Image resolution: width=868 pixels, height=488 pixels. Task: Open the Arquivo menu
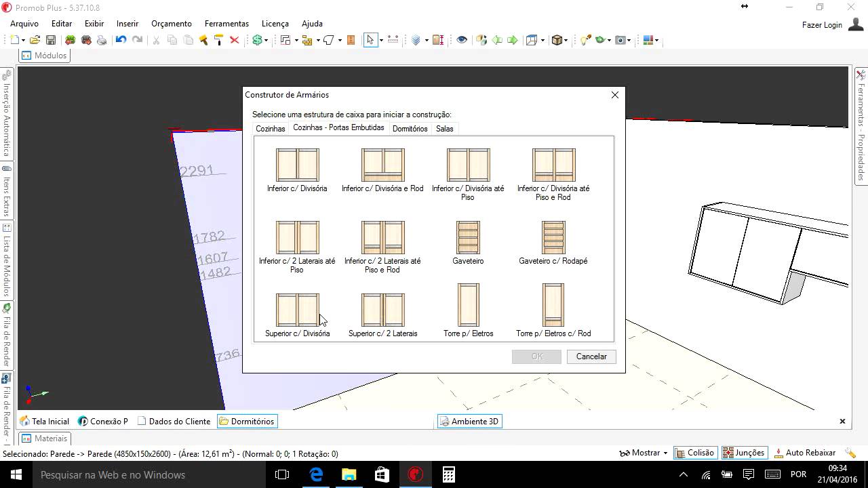24,24
